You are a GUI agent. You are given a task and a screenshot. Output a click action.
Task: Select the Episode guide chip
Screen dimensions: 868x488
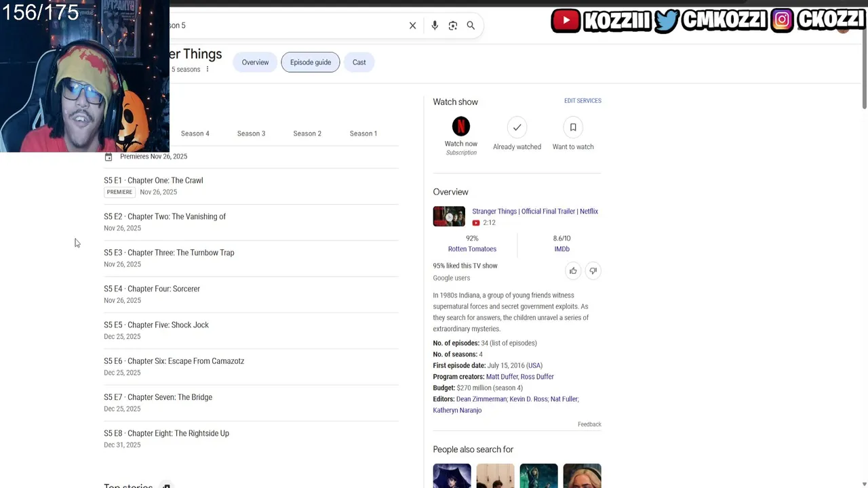click(x=311, y=62)
